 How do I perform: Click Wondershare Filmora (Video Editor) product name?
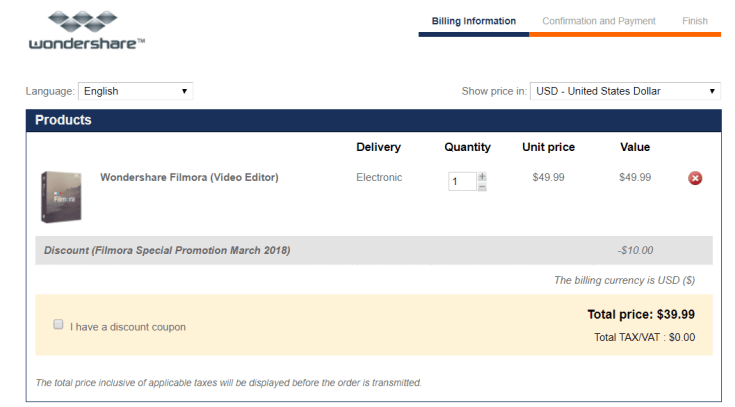pos(189,177)
